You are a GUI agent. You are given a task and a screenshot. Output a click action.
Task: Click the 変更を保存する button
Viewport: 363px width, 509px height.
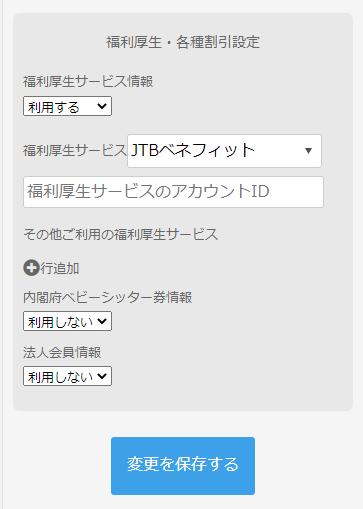click(183, 466)
